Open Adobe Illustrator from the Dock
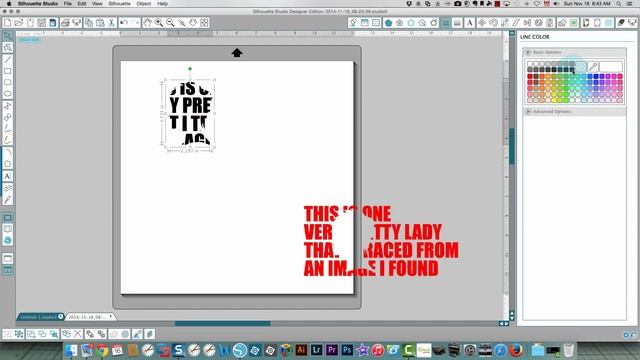Viewport: 640px width, 360px height. [301, 350]
